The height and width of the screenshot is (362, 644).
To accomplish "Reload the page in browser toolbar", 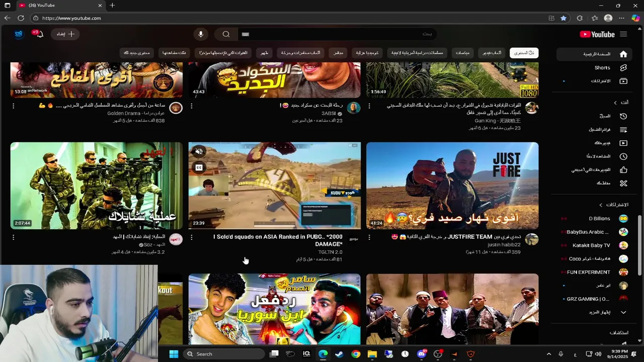I will pyautogui.click(x=21, y=18).
